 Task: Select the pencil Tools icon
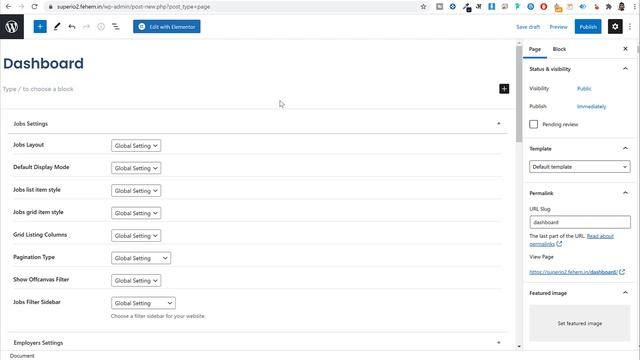pyautogui.click(x=57, y=27)
